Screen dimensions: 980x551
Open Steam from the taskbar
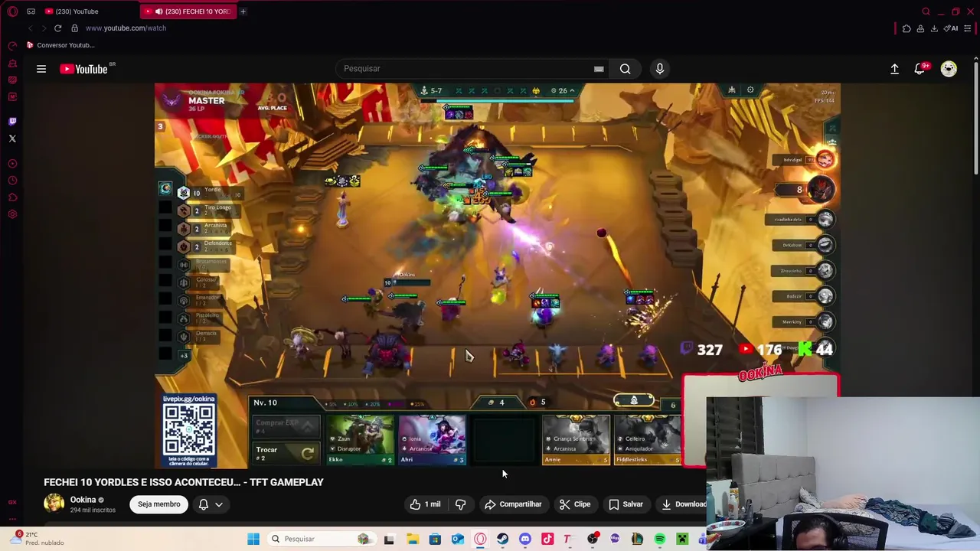coord(502,539)
